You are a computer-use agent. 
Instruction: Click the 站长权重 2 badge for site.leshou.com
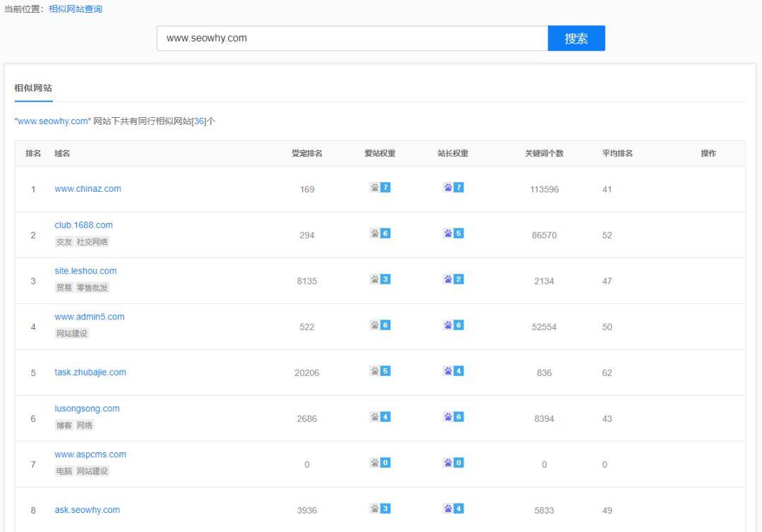click(x=454, y=279)
